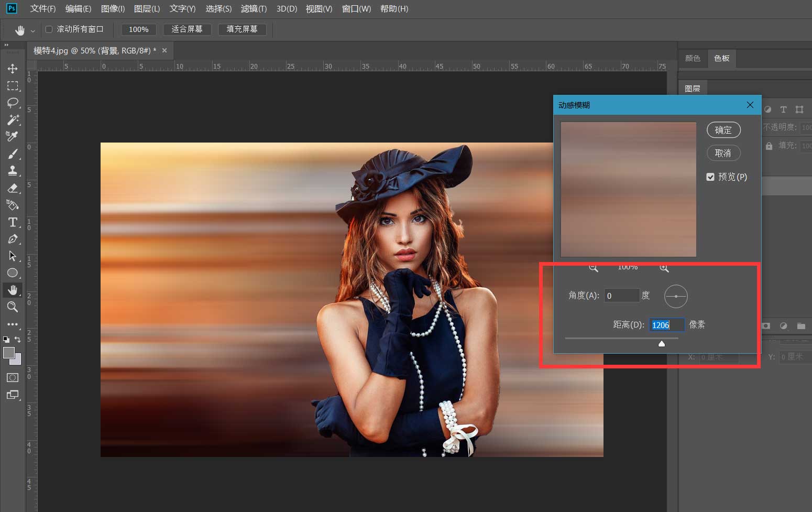Select the Eraser tool
Image resolution: width=812 pixels, height=512 pixels.
coord(13,188)
